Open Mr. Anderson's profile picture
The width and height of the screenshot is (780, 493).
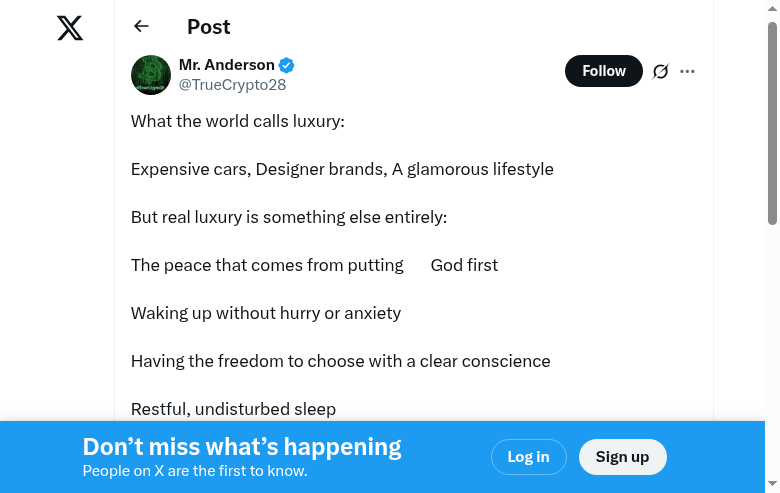pos(151,75)
